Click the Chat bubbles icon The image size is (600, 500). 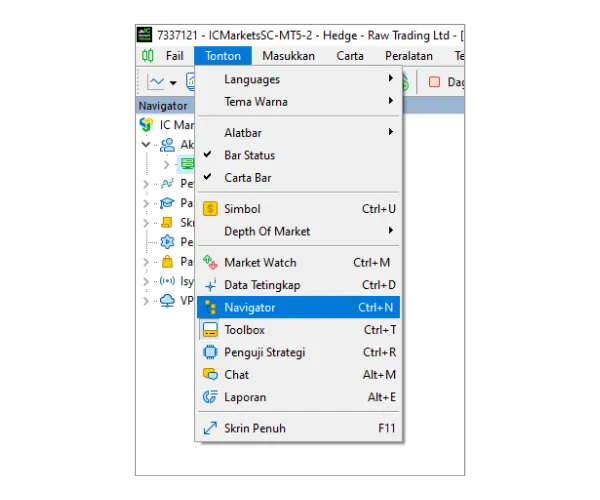tap(210, 374)
